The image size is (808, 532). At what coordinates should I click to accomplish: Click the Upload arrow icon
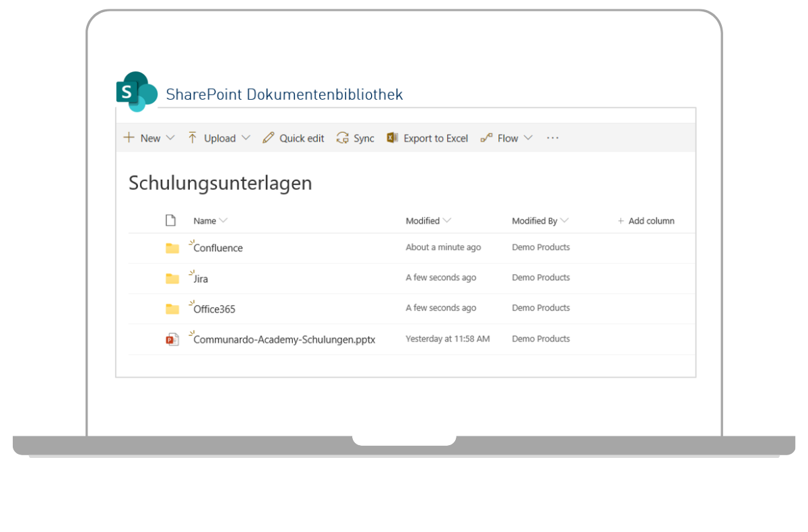(x=193, y=138)
